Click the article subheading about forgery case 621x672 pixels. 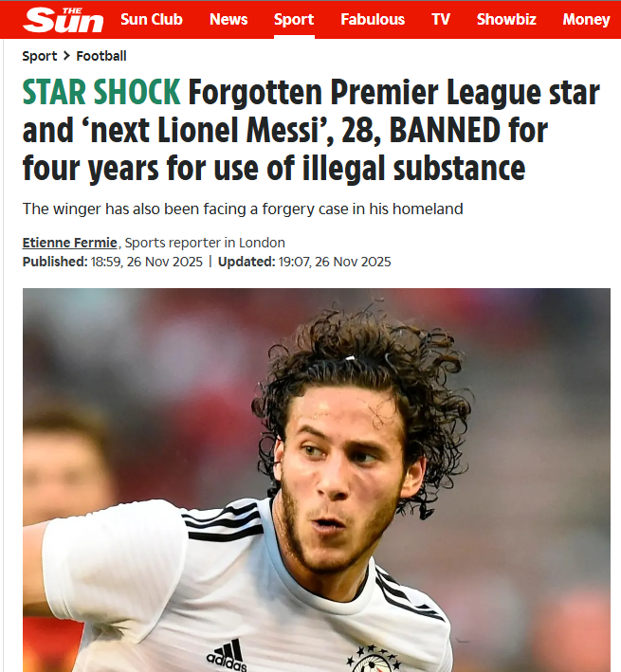(x=243, y=209)
